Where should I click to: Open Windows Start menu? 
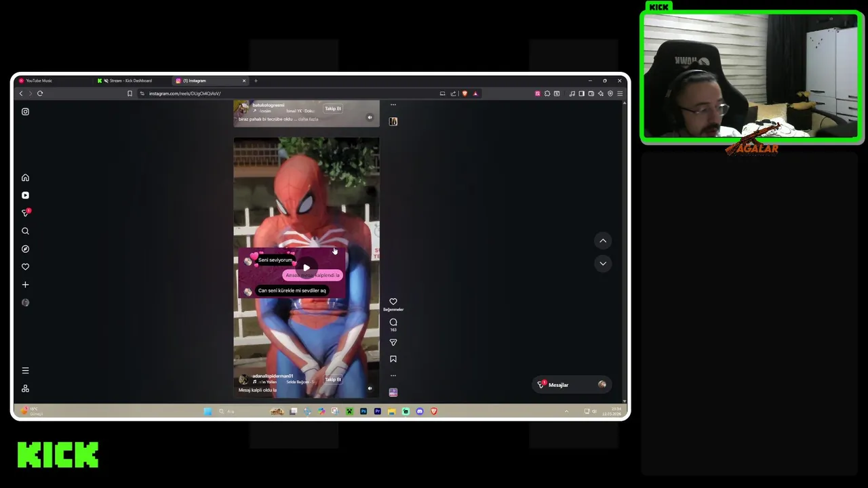208,411
